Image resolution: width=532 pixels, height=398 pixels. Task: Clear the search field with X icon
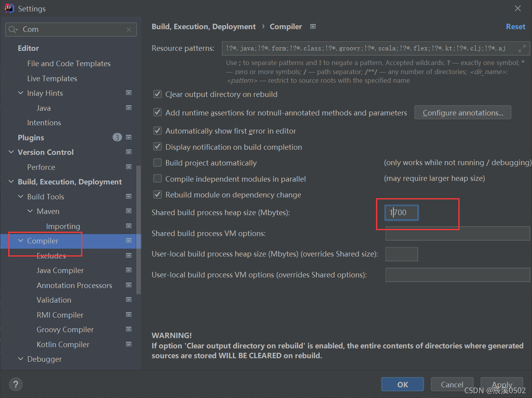129,30
